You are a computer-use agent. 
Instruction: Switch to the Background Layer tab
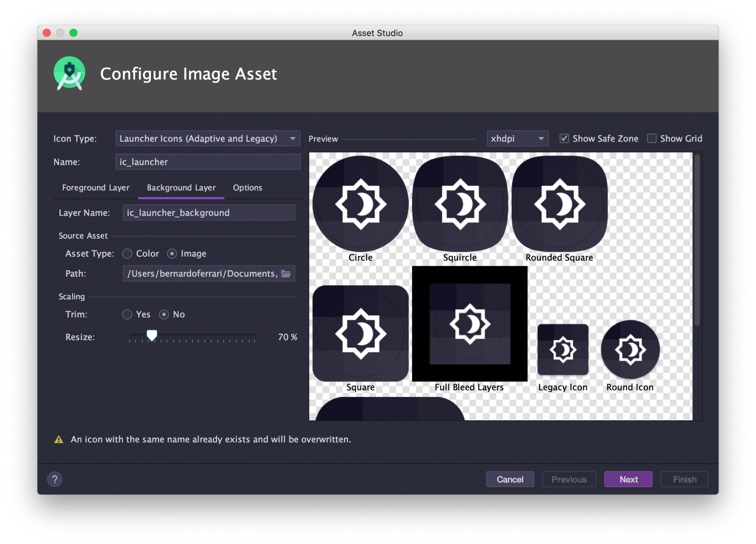click(x=181, y=188)
